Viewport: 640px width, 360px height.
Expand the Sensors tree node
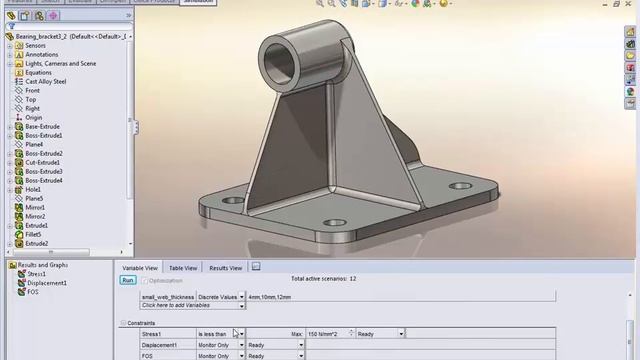click(10, 46)
